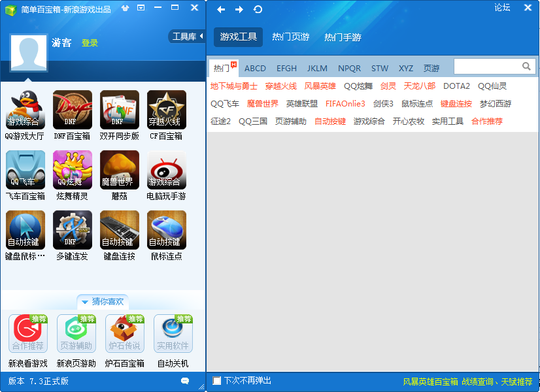Click the chat feedback bubble icon
This screenshot has width=540, height=392.
[185, 381]
